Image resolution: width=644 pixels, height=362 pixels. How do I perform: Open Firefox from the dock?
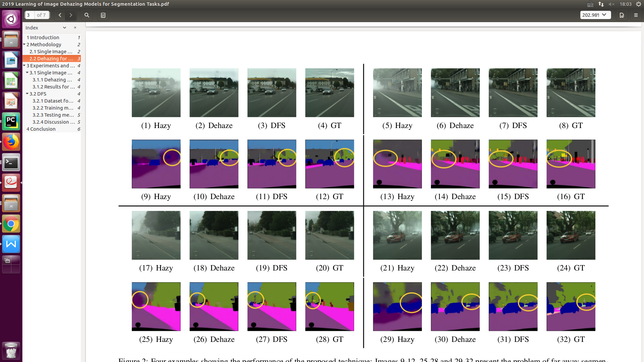pos(11,142)
